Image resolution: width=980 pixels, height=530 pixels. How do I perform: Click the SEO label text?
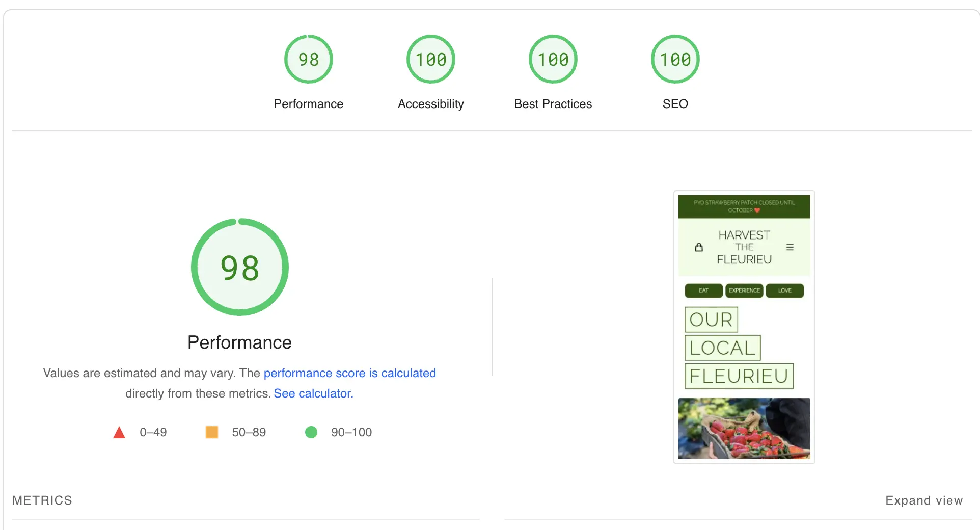click(x=675, y=104)
